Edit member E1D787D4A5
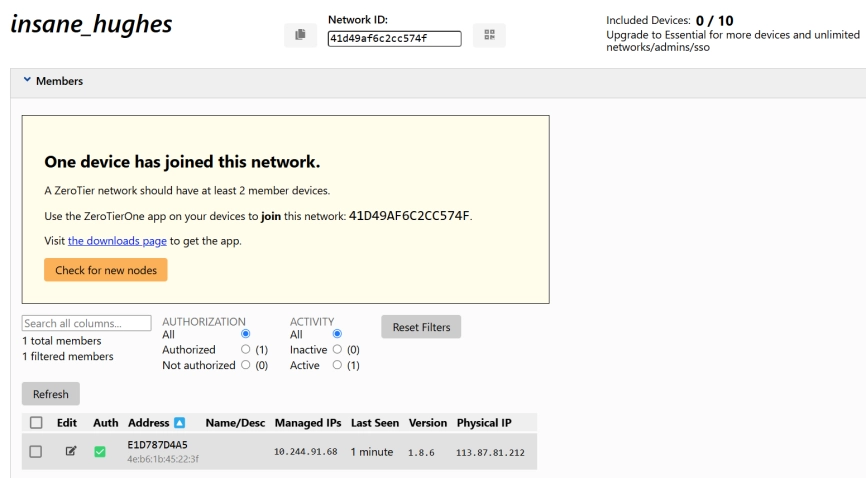Screen dimensions: 866x478 point(70,452)
